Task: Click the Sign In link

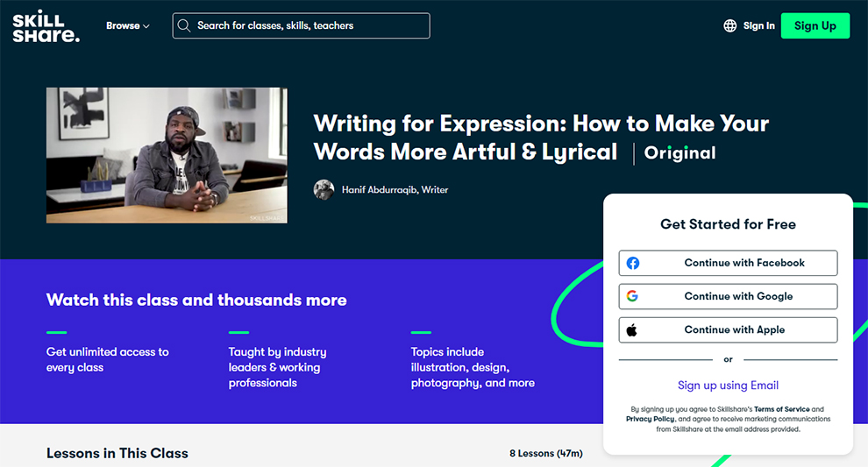Action: pos(759,26)
